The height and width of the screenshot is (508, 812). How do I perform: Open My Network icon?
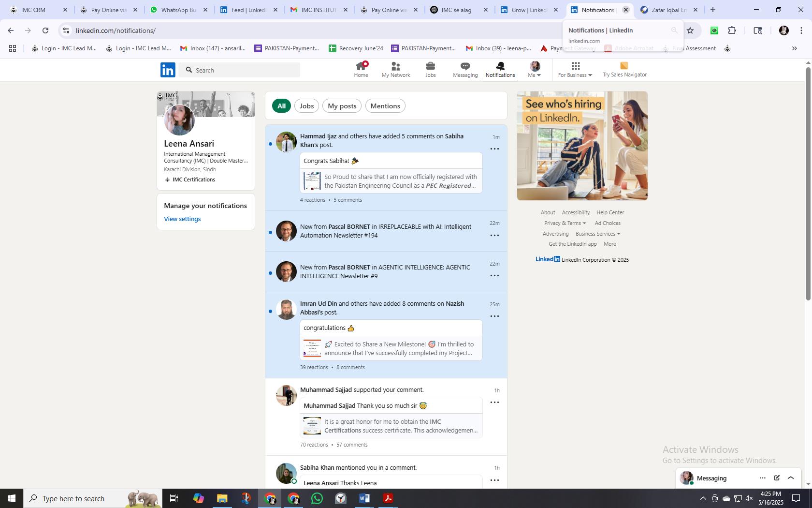click(395, 70)
